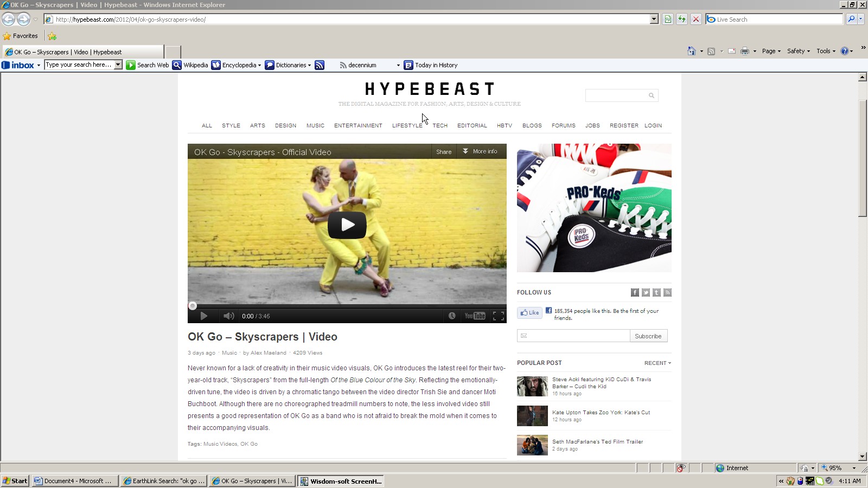This screenshot has width=868, height=488.
Task: Mute the video with speaker icon
Action: (x=228, y=316)
